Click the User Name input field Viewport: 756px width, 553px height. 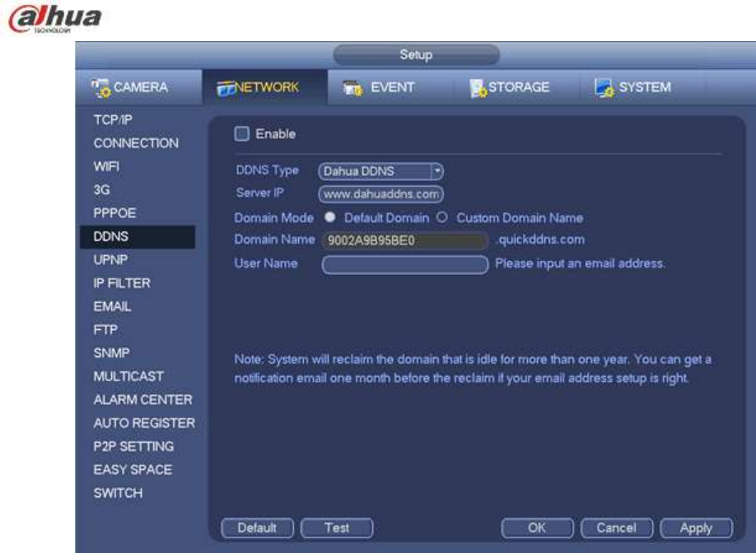pyautogui.click(x=405, y=264)
